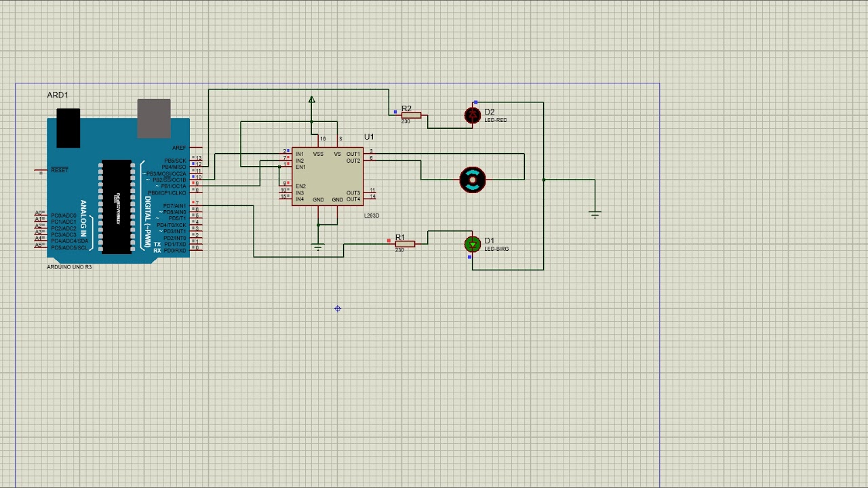
Task: Click the ground terminal below L293D
Action: 318,247
